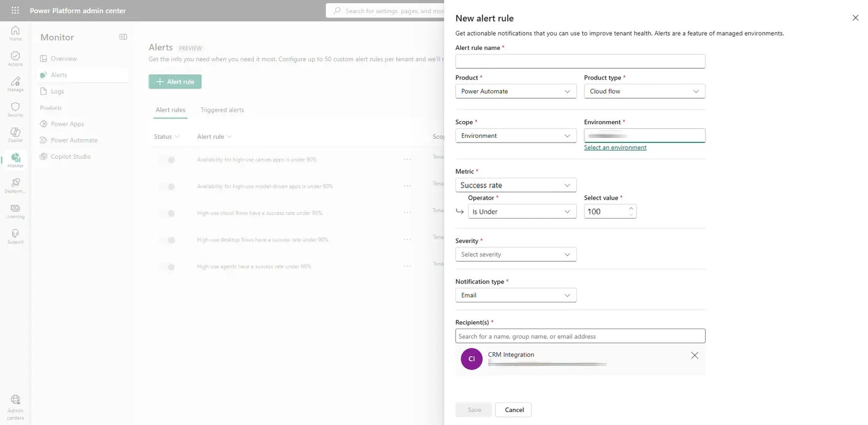Open the app launcher waffle icon

point(15,10)
